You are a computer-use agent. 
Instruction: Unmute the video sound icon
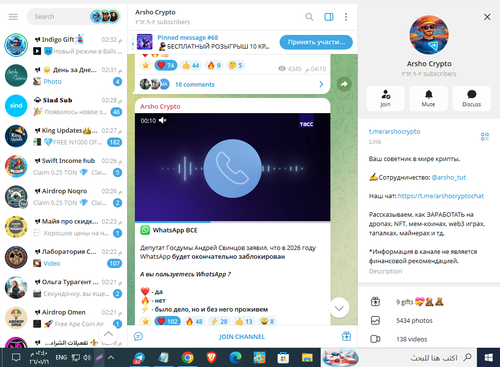point(163,120)
